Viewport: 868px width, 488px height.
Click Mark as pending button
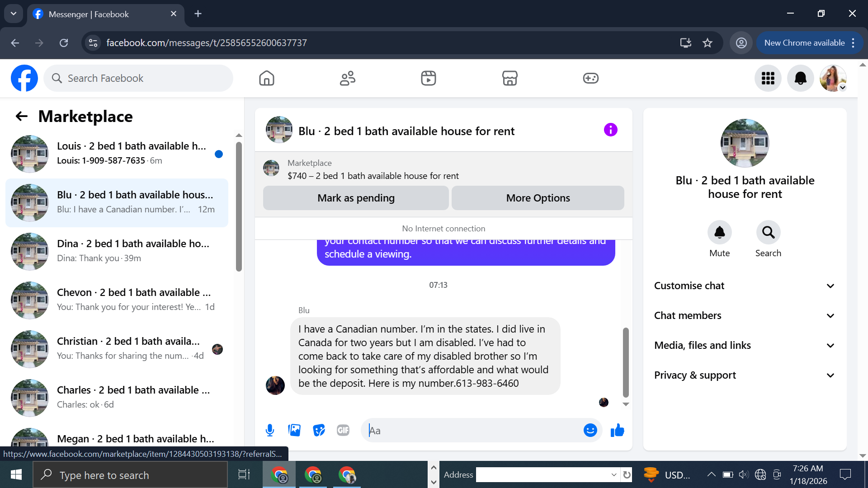[356, 198]
